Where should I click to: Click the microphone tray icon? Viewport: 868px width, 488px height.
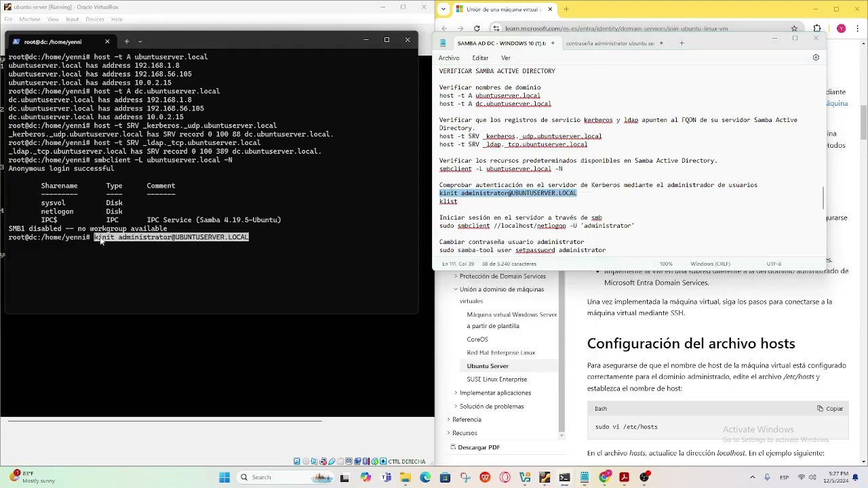click(767, 477)
